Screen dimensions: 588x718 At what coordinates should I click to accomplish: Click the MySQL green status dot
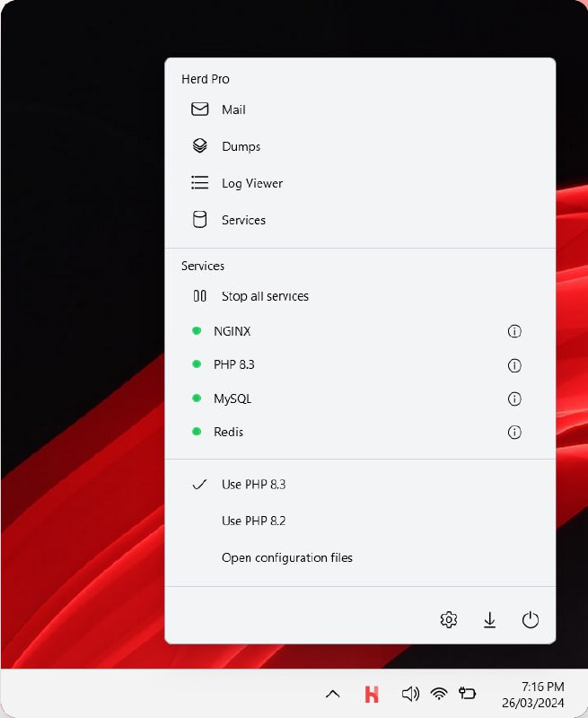[197, 398]
